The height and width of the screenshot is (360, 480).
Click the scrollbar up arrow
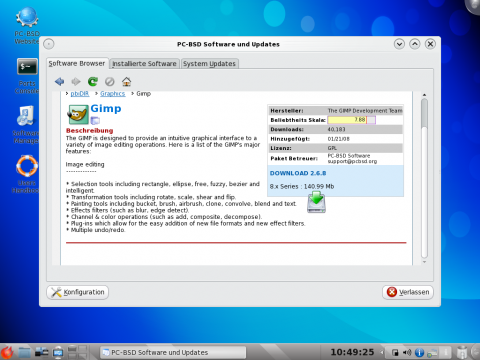(424, 95)
